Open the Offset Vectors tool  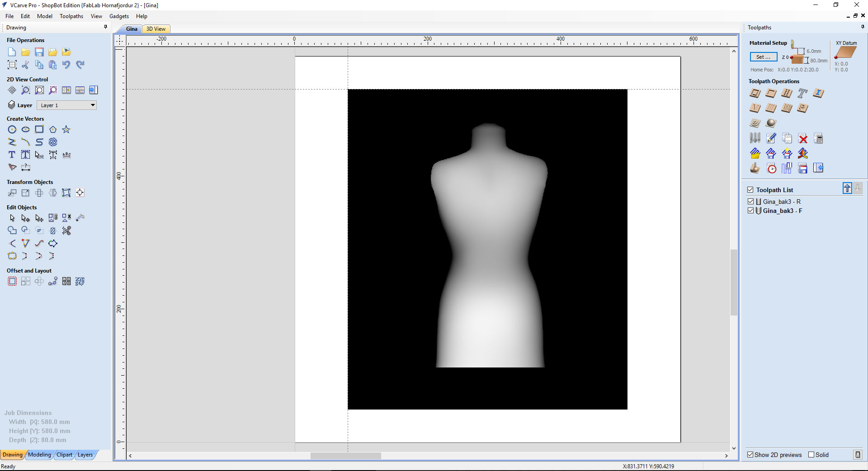pyautogui.click(x=12, y=281)
